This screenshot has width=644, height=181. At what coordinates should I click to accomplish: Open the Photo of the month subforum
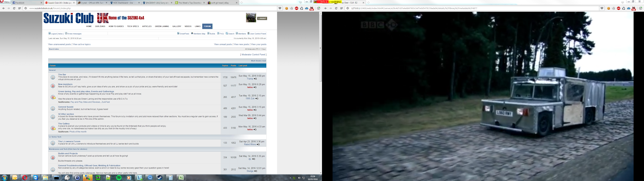coord(78,132)
